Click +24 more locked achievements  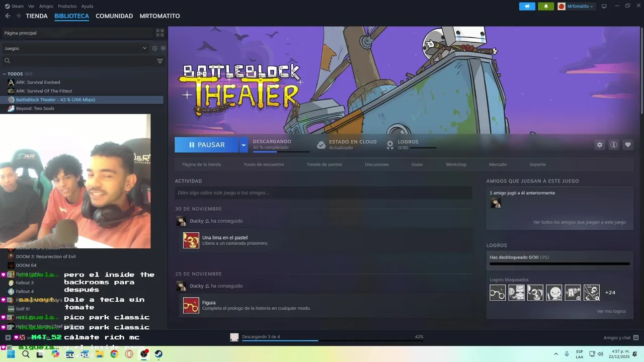click(x=610, y=293)
